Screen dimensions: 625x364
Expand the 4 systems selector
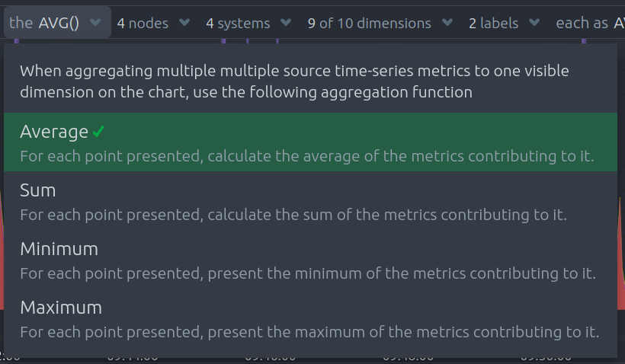[248, 23]
